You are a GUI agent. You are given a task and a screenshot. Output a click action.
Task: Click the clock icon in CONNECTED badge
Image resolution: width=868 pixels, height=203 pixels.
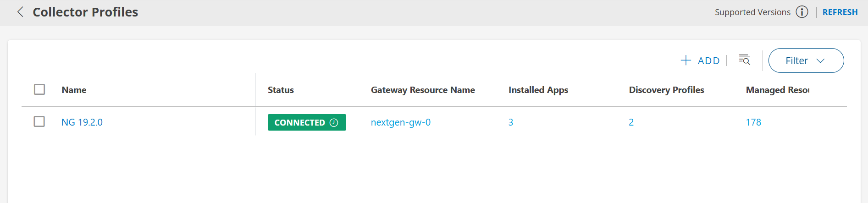[x=334, y=122]
